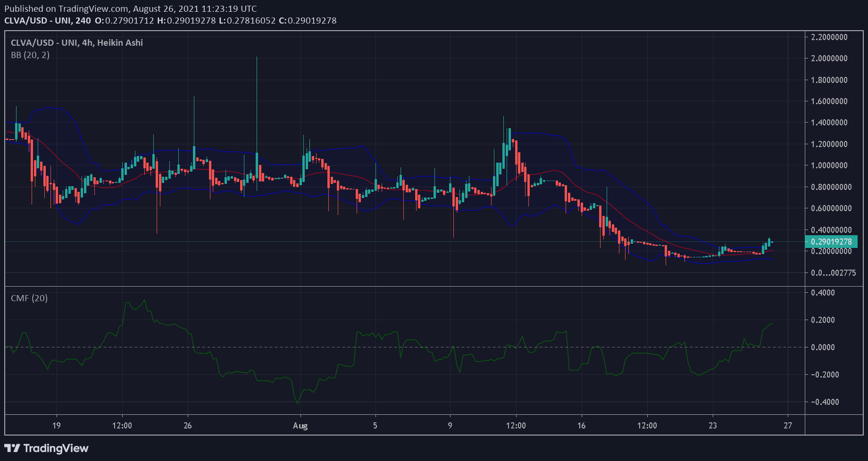Click the header close value C:0.29019278
This screenshot has width=868, height=461.
coord(308,21)
